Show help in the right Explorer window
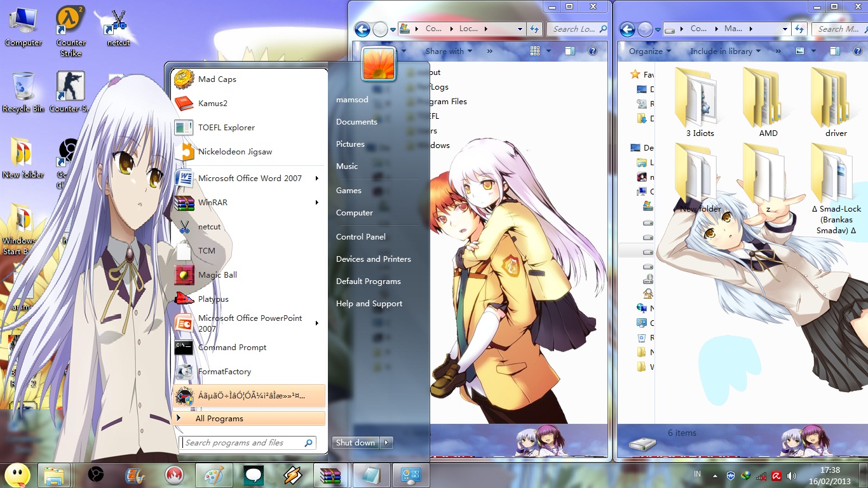The image size is (868, 488). click(x=857, y=51)
